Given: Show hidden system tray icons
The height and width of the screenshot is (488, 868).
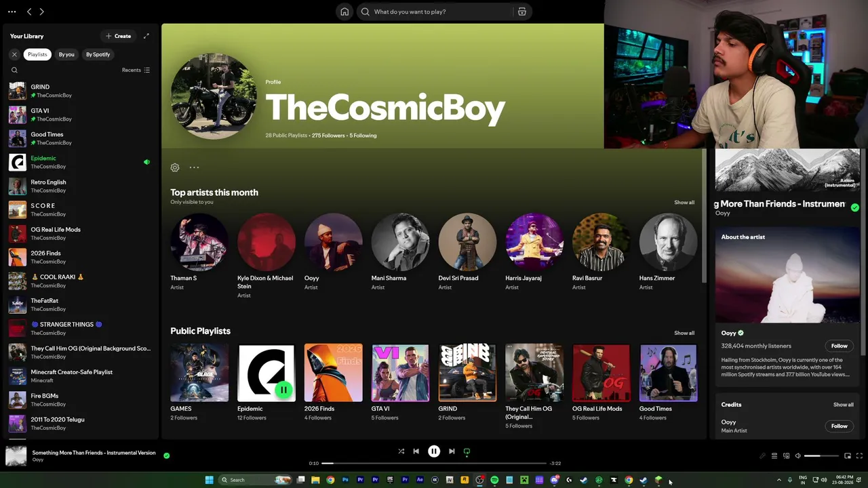Looking at the screenshot, I should 778,480.
